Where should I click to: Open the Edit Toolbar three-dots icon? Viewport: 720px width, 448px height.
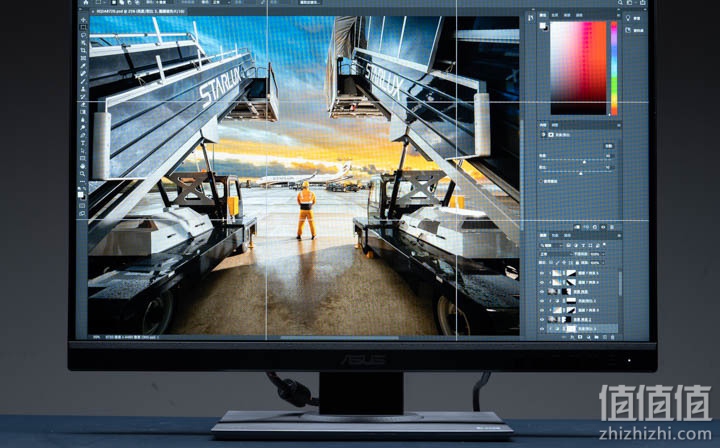(x=83, y=182)
